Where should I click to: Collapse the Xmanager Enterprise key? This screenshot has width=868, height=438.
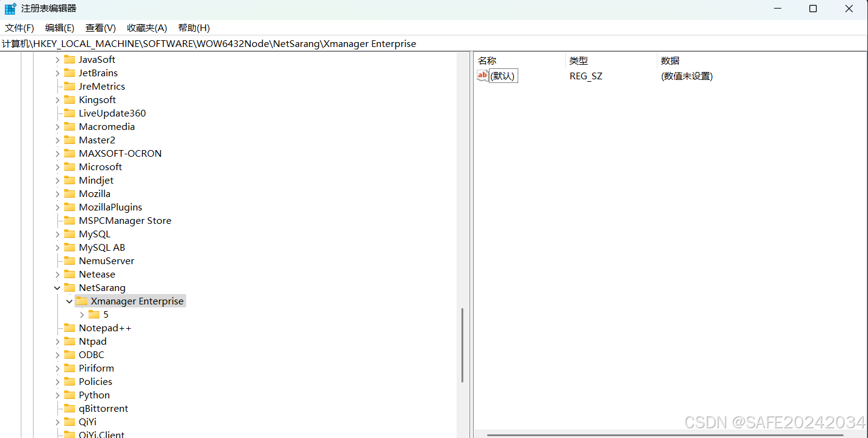click(70, 301)
